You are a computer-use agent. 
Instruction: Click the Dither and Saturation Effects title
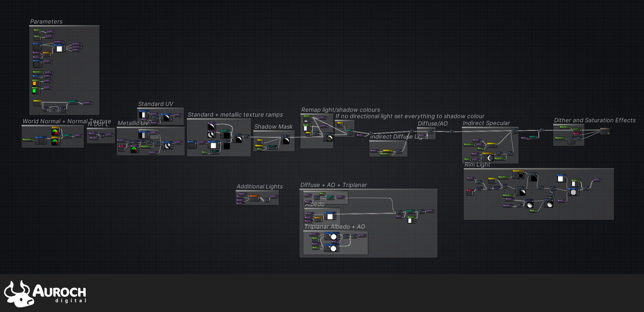tap(595, 120)
